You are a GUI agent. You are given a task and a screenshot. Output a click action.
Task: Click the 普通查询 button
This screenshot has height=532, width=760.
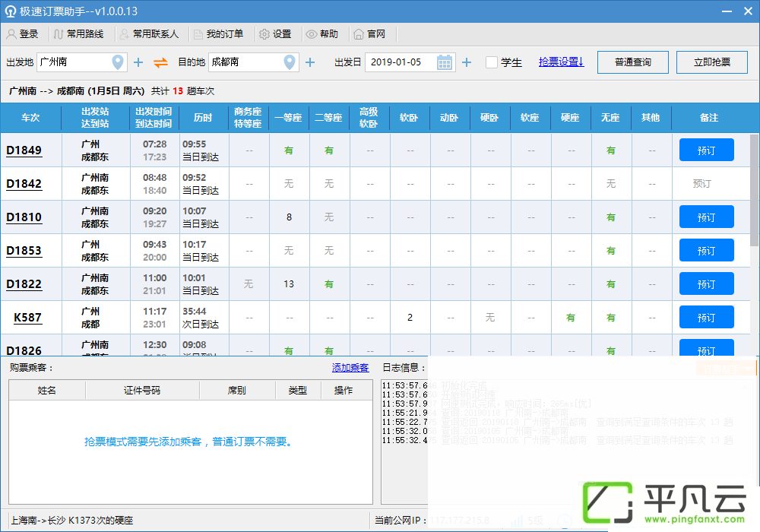click(633, 62)
